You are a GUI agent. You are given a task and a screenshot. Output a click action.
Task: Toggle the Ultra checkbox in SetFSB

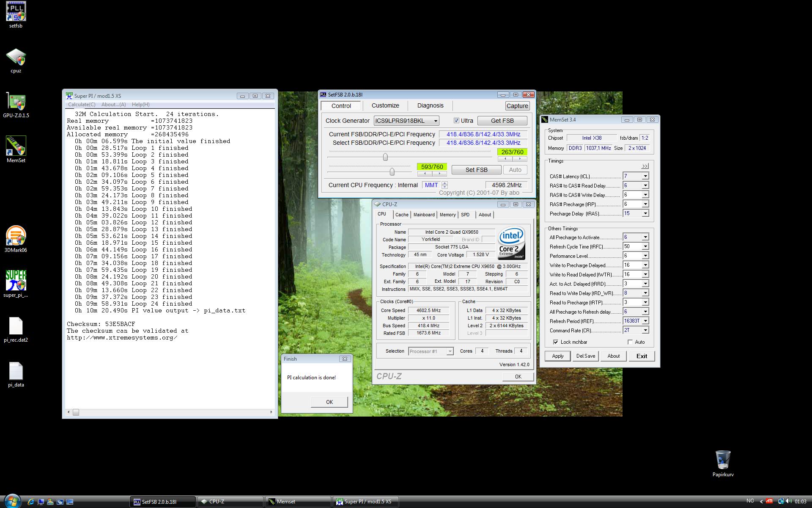pos(456,121)
